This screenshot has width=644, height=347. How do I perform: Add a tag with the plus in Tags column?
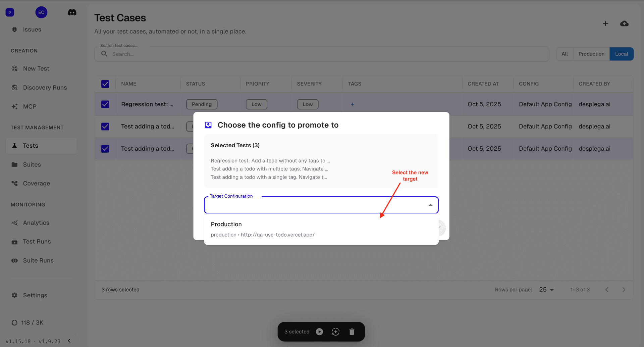pos(352,104)
